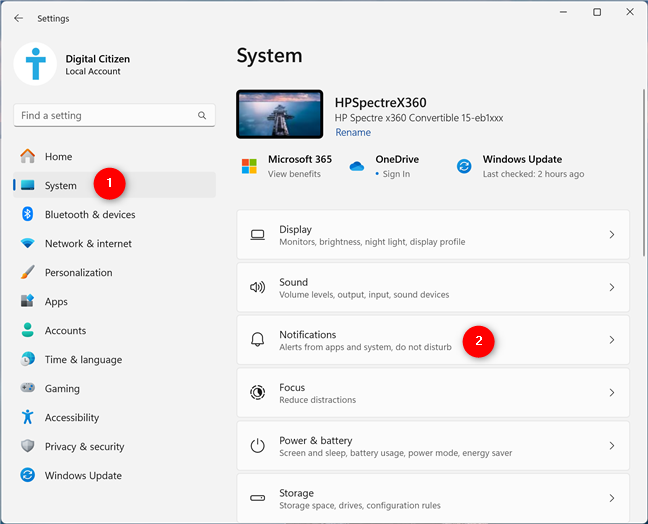Open Notifications via its right chevron
The image size is (648, 524).
pyautogui.click(x=612, y=340)
